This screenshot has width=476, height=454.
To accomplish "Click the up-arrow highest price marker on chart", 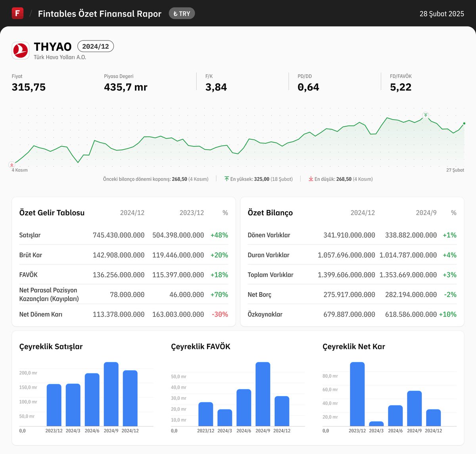I will pyautogui.click(x=425, y=115).
